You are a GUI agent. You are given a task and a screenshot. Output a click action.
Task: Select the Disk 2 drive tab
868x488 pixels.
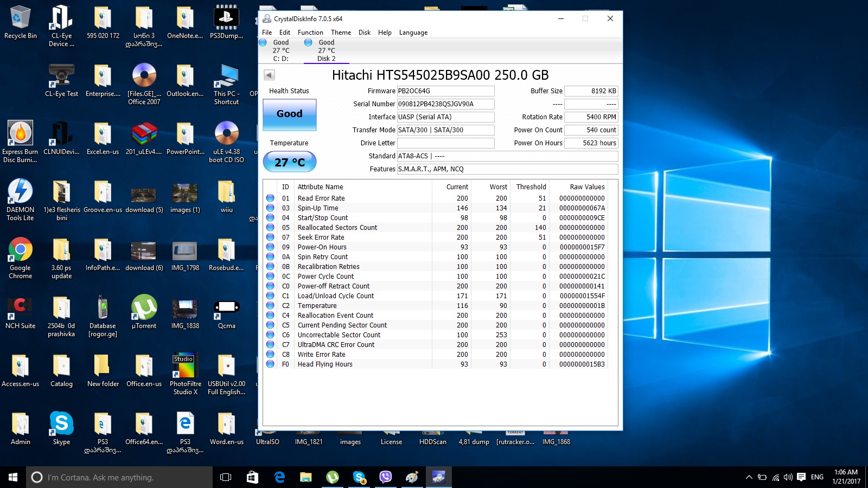click(325, 50)
